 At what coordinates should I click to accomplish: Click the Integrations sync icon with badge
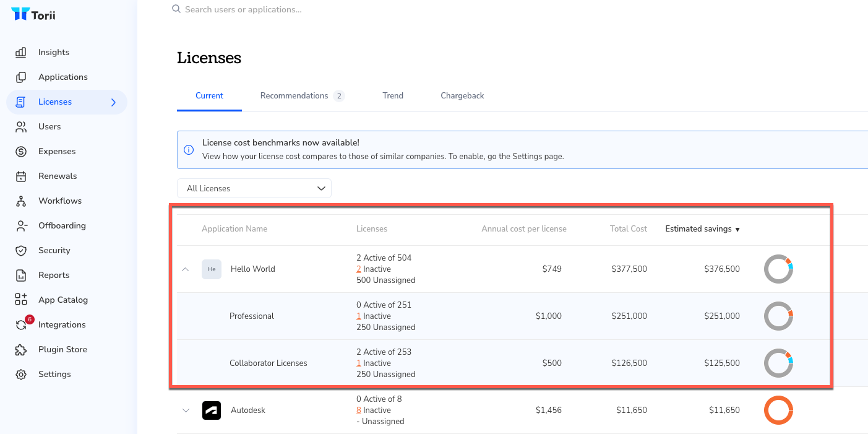pos(22,324)
